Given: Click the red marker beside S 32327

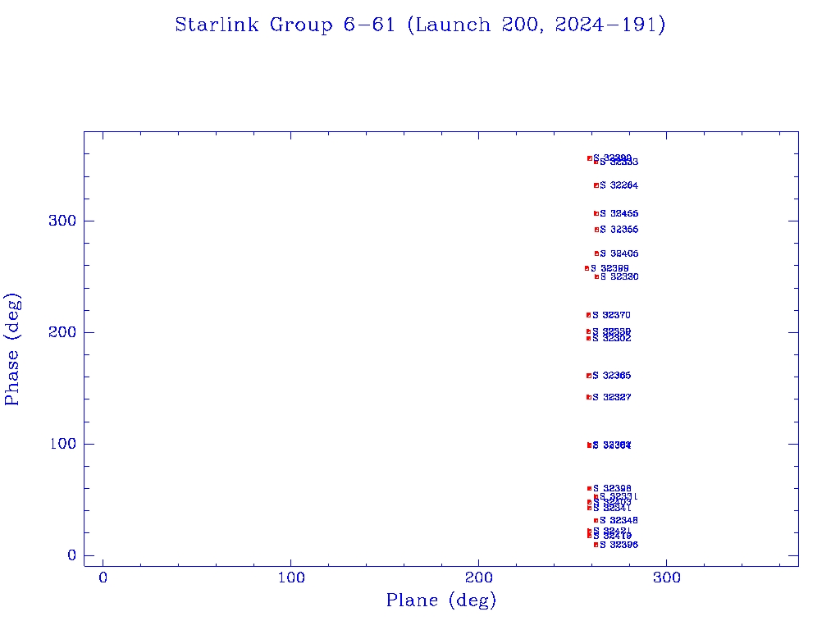Looking at the screenshot, I should [x=589, y=398].
